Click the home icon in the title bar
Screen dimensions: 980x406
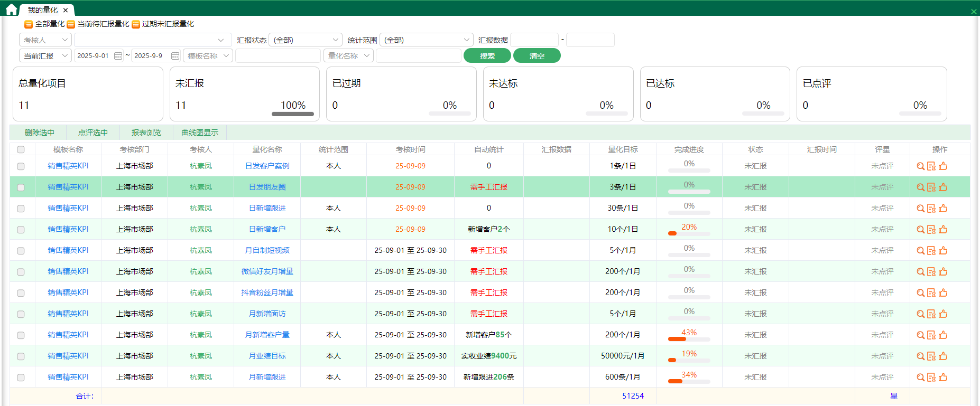click(11, 10)
